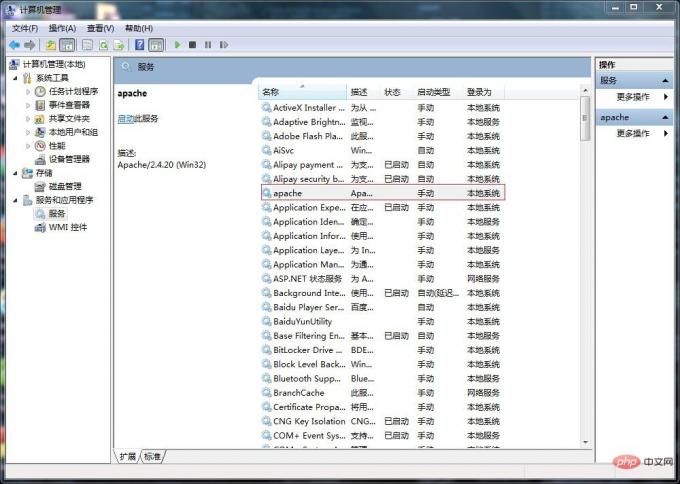
Task: Click gear icon of ActiveX Installer row
Action: 267,108
